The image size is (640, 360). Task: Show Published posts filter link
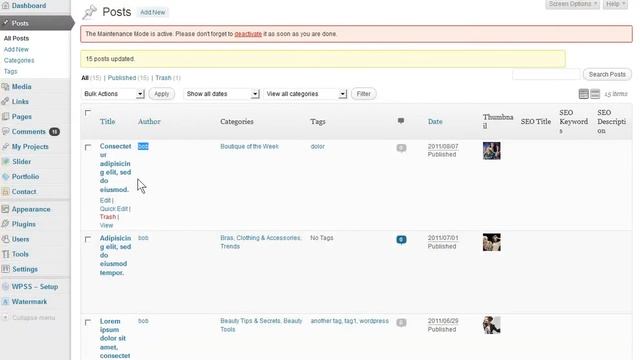(122, 78)
